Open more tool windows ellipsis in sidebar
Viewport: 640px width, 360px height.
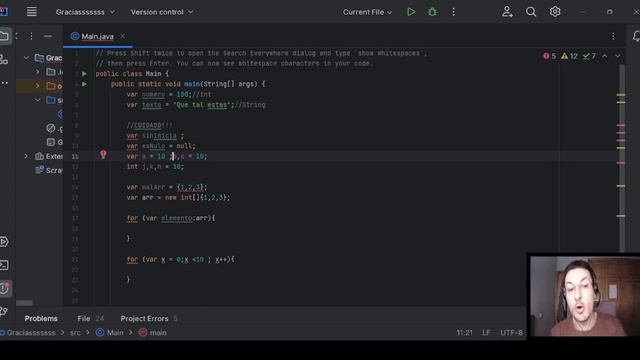(x=4, y=83)
